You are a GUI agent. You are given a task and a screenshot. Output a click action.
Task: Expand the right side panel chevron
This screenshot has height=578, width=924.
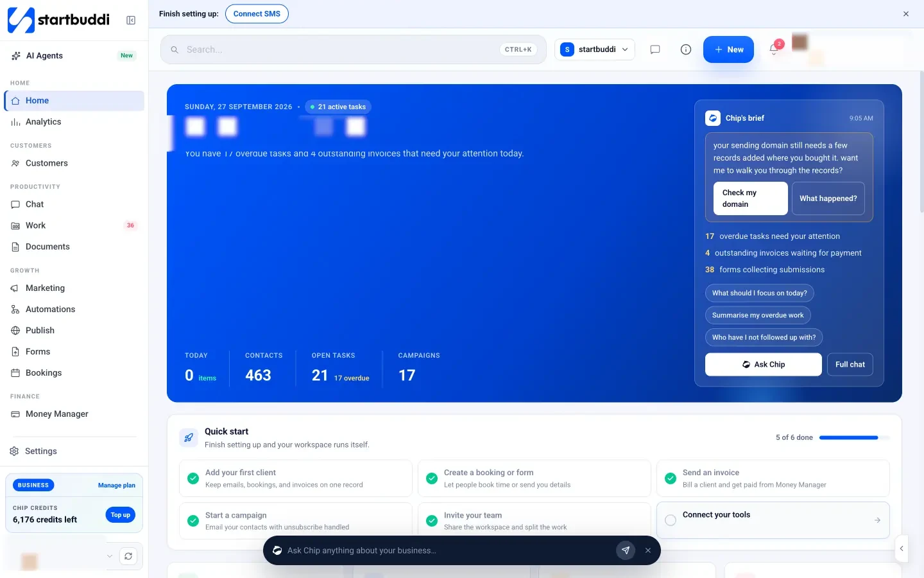(x=902, y=549)
